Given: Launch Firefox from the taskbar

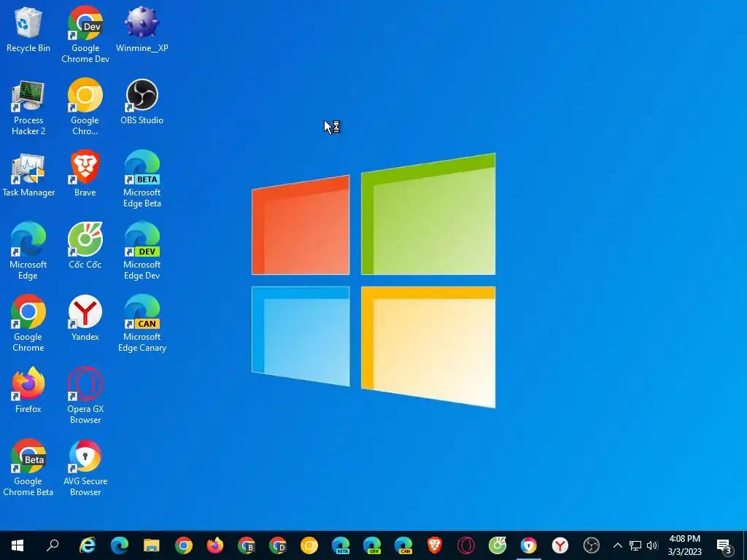Looking at the screenshot, I should pos(215,545).
